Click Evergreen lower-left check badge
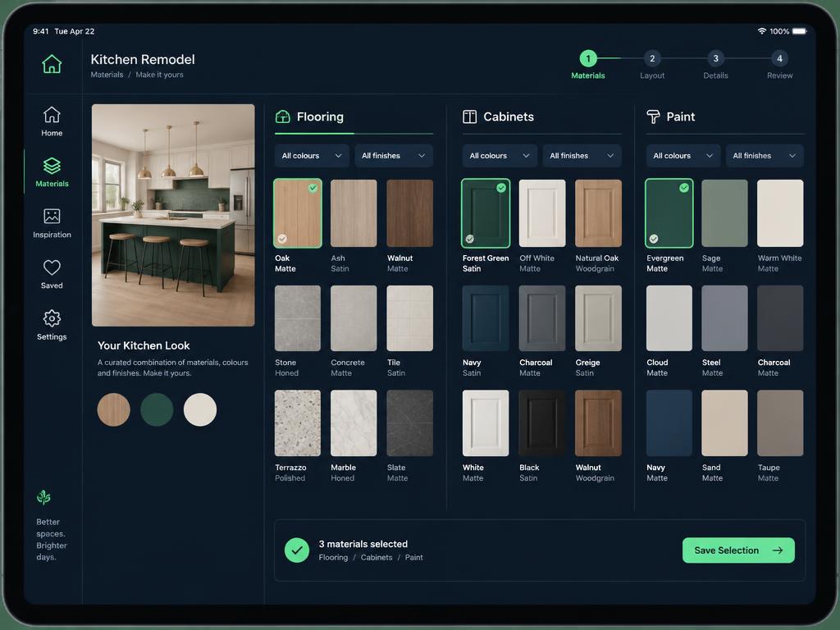 click(x=654, y=239)
